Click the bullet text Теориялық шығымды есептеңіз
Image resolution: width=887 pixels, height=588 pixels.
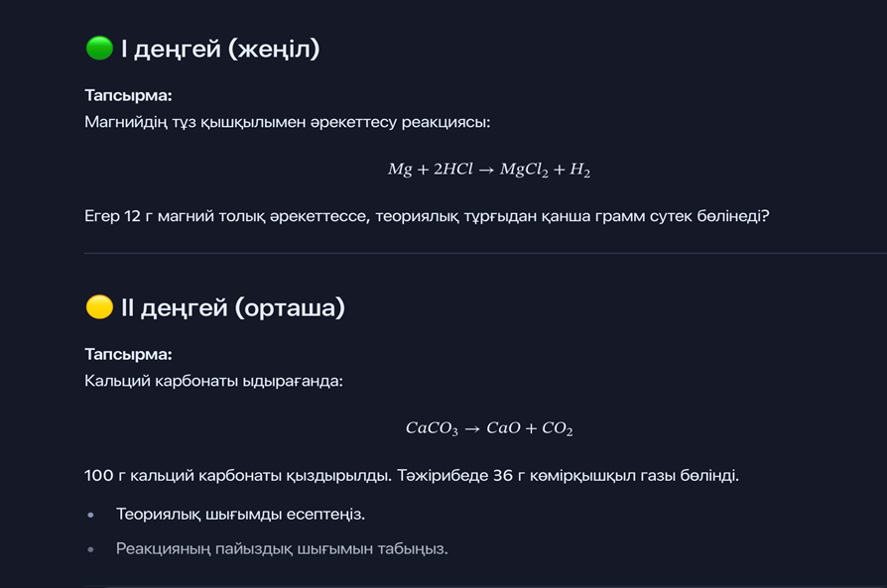point(240,515)
